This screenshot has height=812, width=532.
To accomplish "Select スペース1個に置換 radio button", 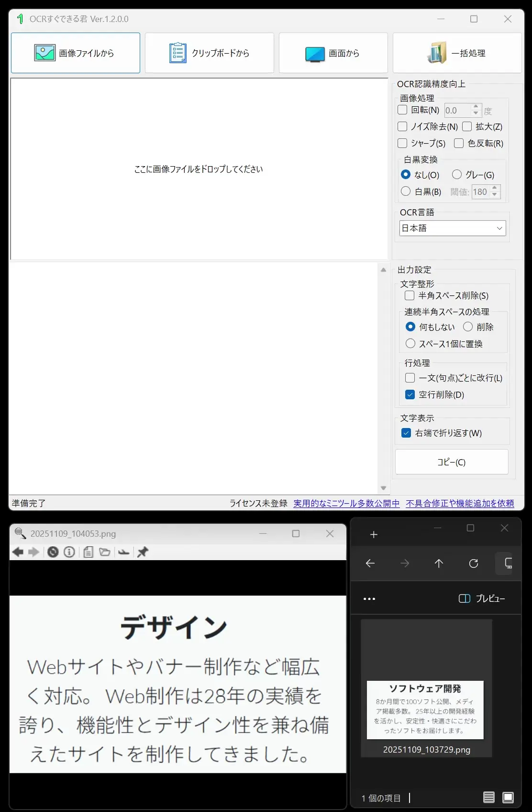I will tap(410, 343).
